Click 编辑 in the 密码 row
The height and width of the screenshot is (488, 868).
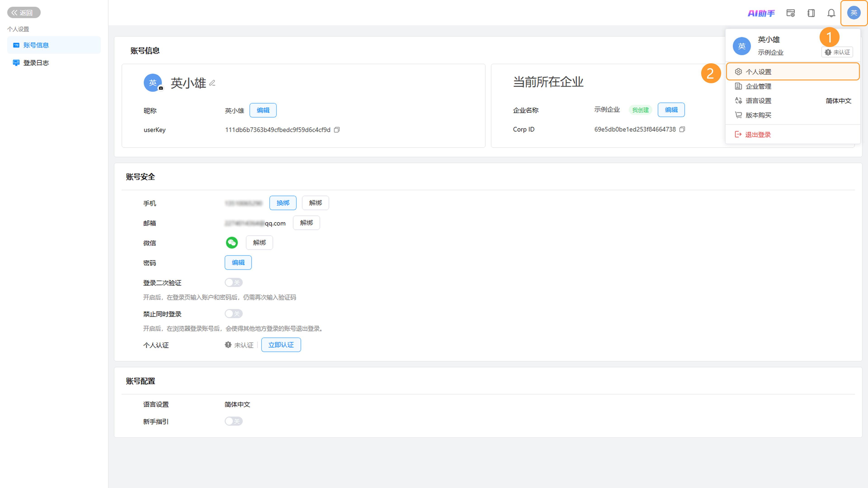[238, 263]
